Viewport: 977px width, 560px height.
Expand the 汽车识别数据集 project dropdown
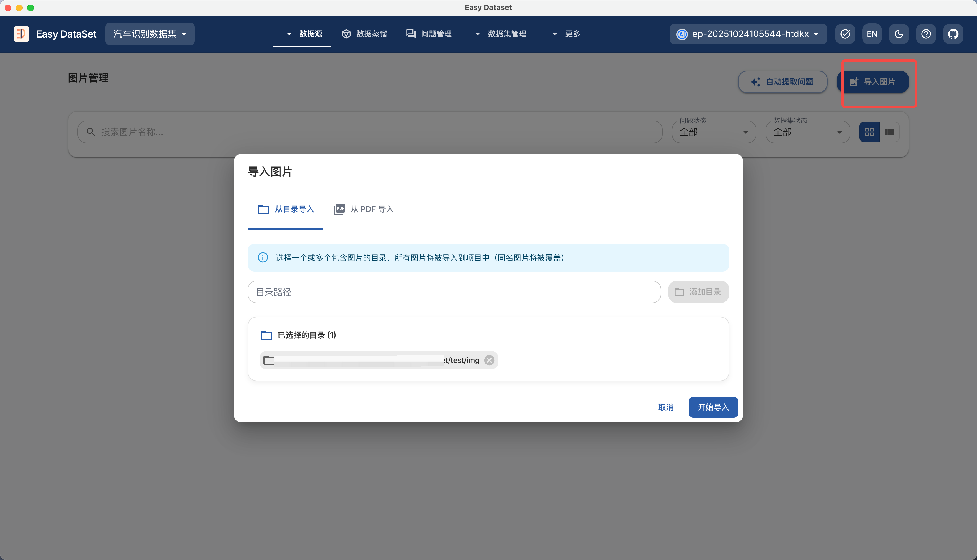[150, 34]
